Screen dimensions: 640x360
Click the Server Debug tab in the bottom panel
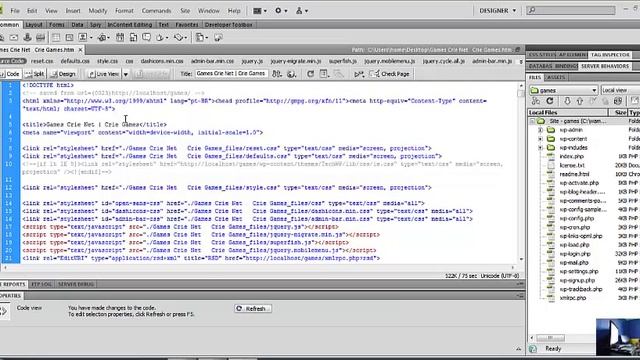point(76,284)
